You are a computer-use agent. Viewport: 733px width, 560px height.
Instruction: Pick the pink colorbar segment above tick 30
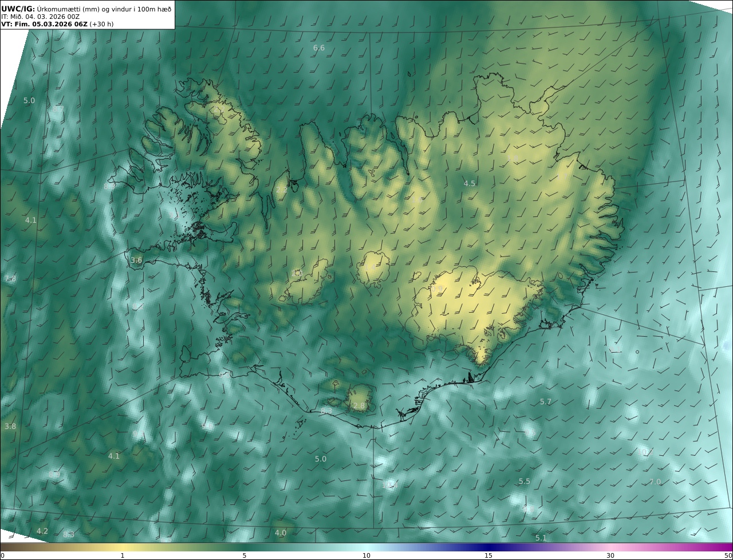click(610, 547)
